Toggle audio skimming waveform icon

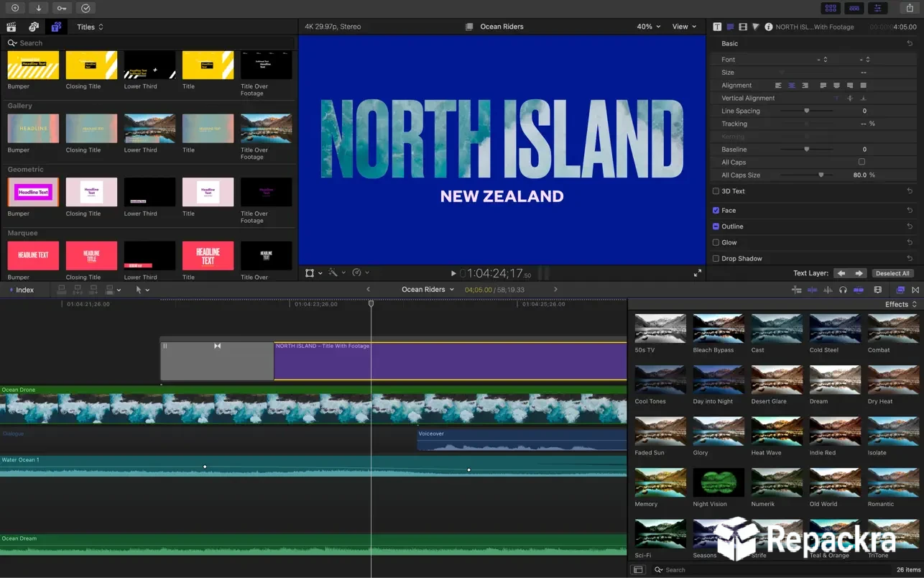827,290
